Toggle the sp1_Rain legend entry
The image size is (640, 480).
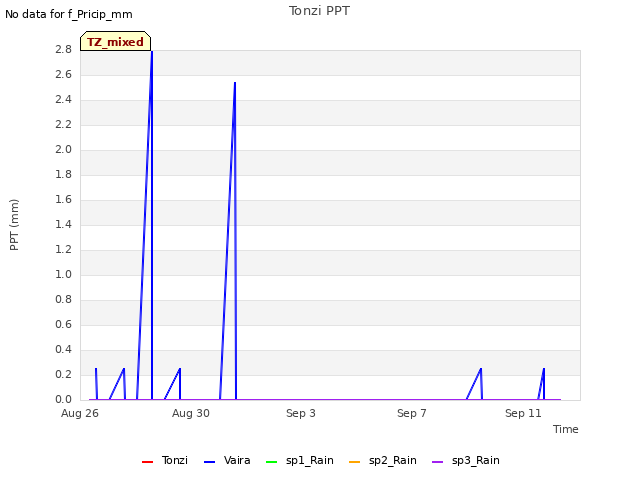(300, 460)
